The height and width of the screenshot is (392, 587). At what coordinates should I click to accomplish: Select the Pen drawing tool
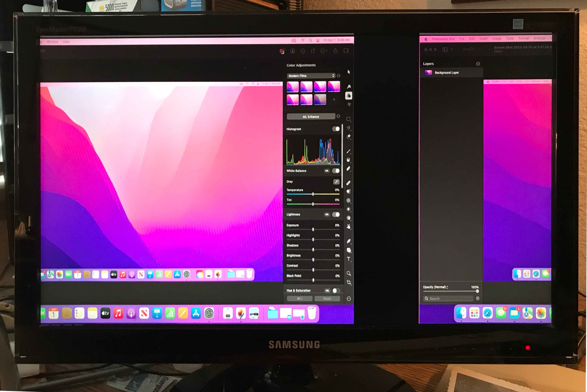click(x=349, y=241)
